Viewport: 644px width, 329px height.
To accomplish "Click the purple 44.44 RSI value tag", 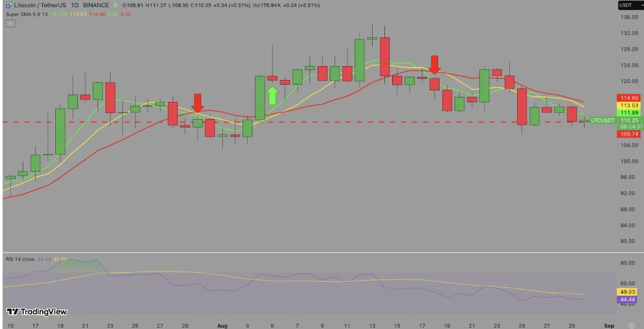I will [629, 299].
